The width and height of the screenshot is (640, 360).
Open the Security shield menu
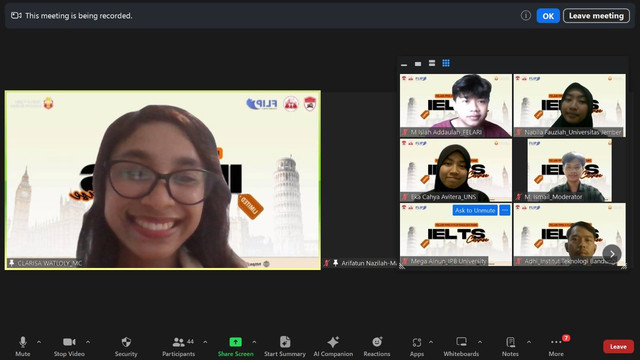[x=126, y=347]
